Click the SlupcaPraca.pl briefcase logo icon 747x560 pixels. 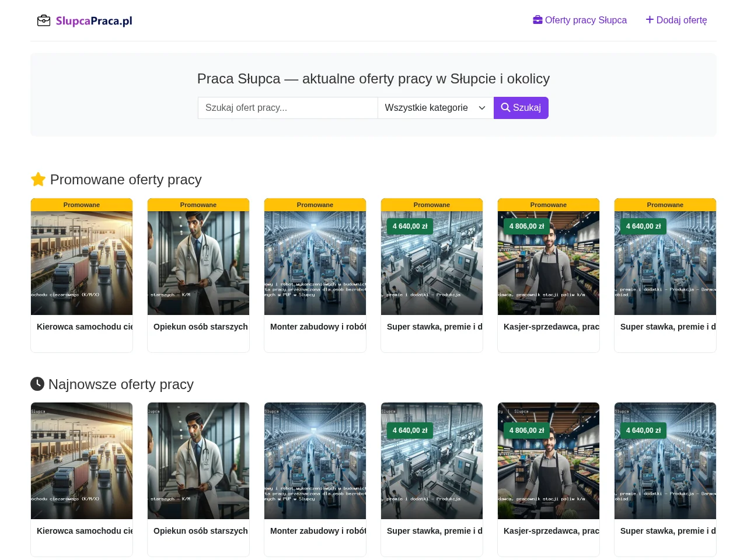point(44,21)
